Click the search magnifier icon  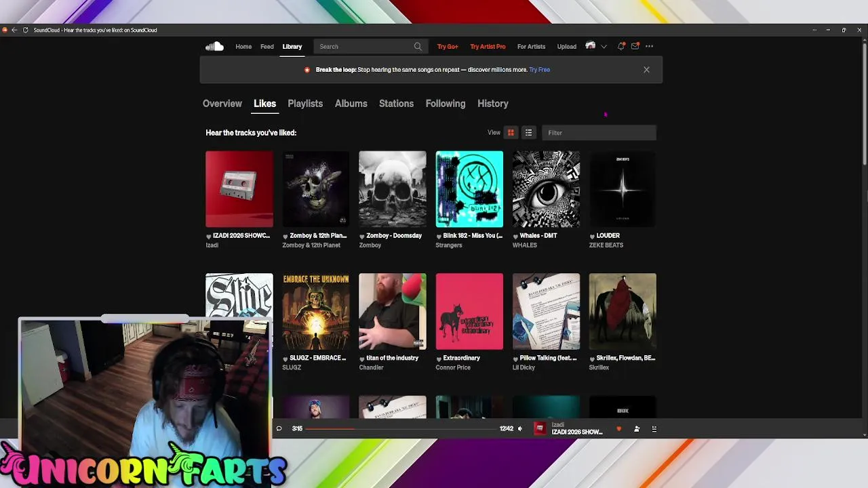click(418, 47)
